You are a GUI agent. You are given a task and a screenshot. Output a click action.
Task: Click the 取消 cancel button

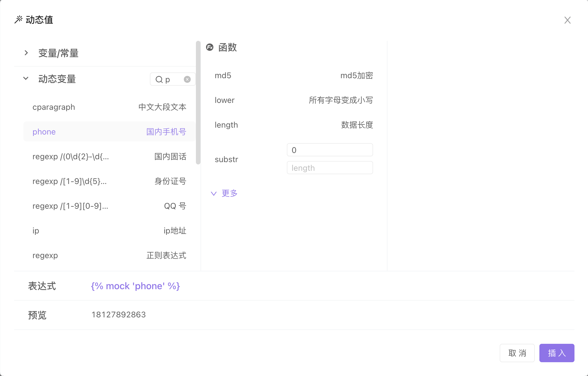click(517, 353)
